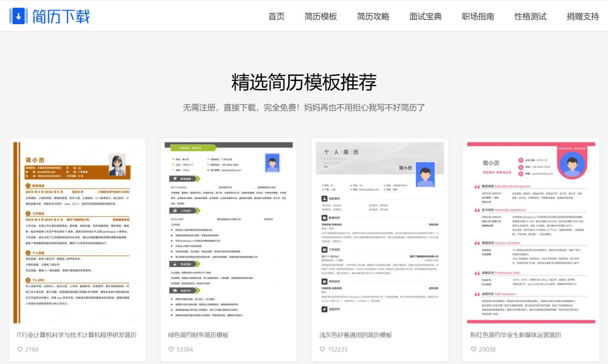This screenshot has width=608, height=364.
Task: Select the 简历模板 navigation item
Action: pos(321,16)
